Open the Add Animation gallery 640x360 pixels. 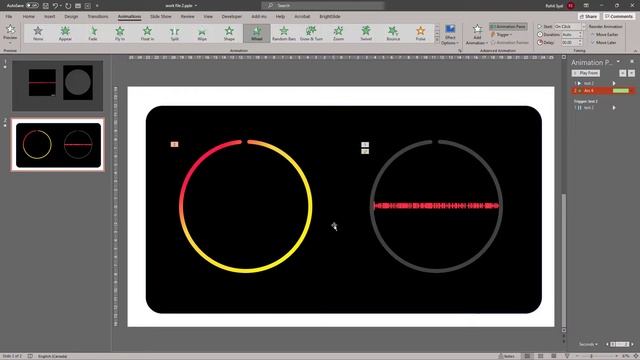point(477,35)
